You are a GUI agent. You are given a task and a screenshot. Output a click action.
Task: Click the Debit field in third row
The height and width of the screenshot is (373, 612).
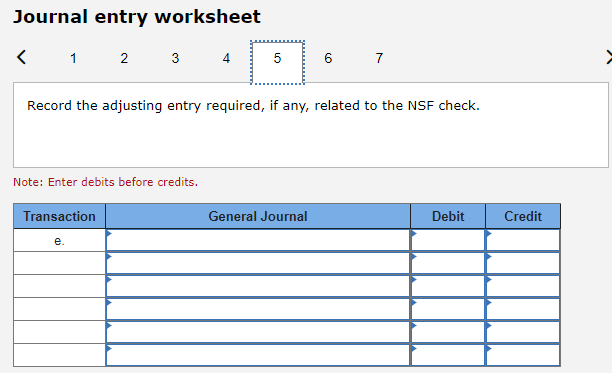pos(448,286)
